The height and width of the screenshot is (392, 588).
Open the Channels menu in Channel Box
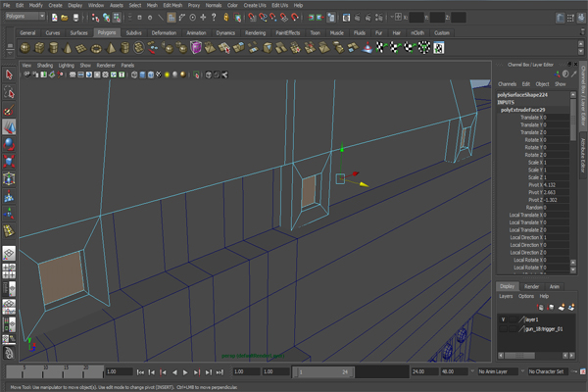click(x=507, y=84)
